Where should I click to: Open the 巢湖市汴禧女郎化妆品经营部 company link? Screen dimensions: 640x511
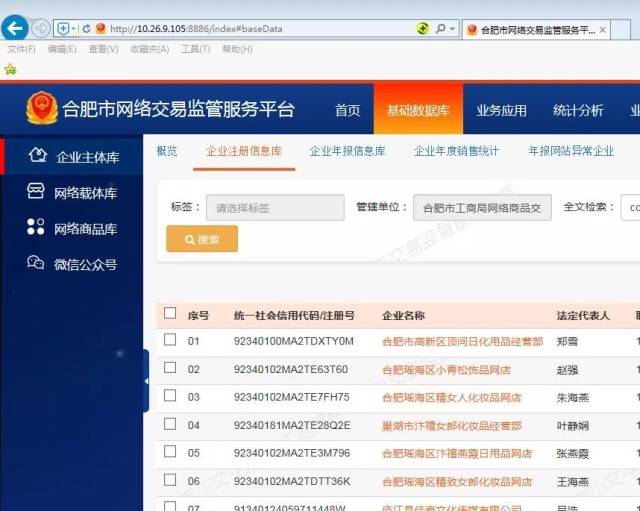[x=452, y=426]
